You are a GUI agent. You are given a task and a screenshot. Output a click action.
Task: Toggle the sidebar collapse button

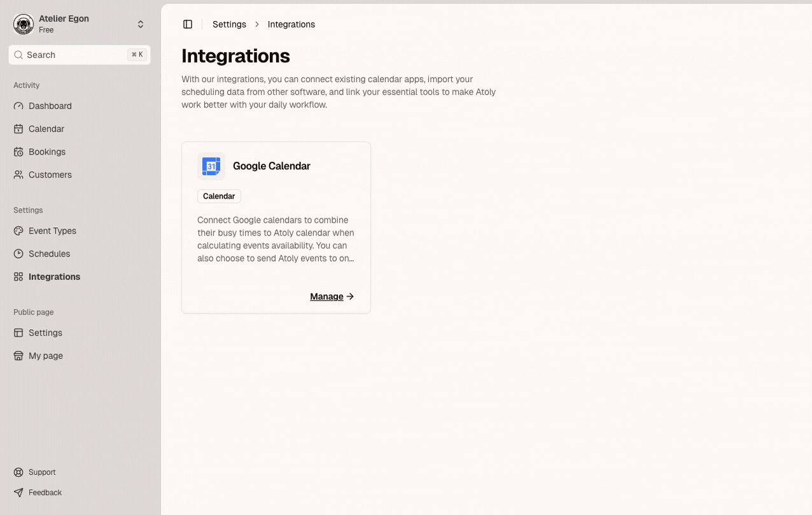(188, 24)
